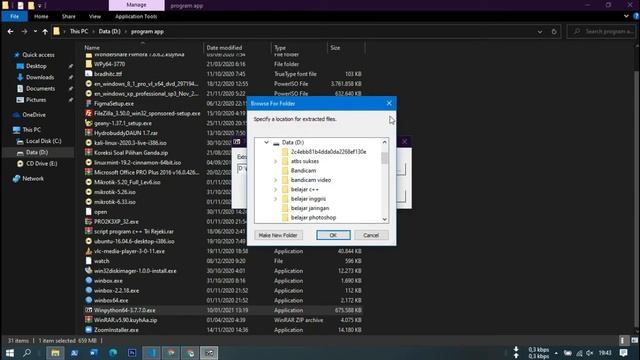Expand the bandicam video folder node
The image size is (640, 360).
click(275, 180)
